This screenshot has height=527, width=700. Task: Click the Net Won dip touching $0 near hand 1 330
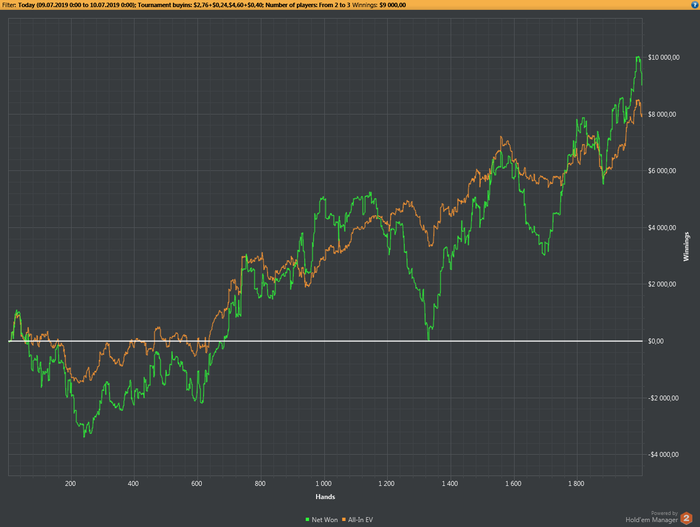click(429, 340)
